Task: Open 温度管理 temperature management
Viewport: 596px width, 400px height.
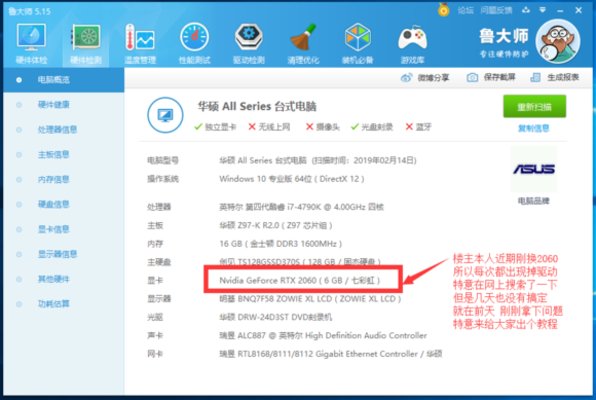Action: [x=140, y=43]
